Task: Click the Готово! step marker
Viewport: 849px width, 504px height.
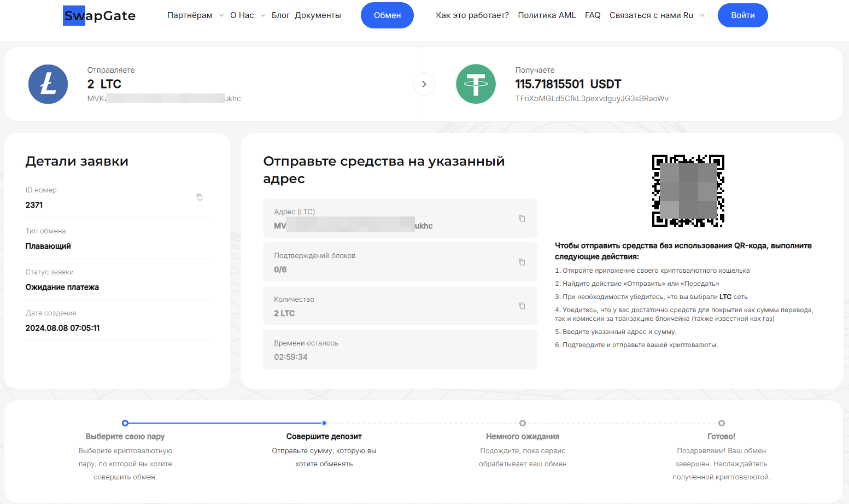Action: pyautogui.click(x=722, y=423)
